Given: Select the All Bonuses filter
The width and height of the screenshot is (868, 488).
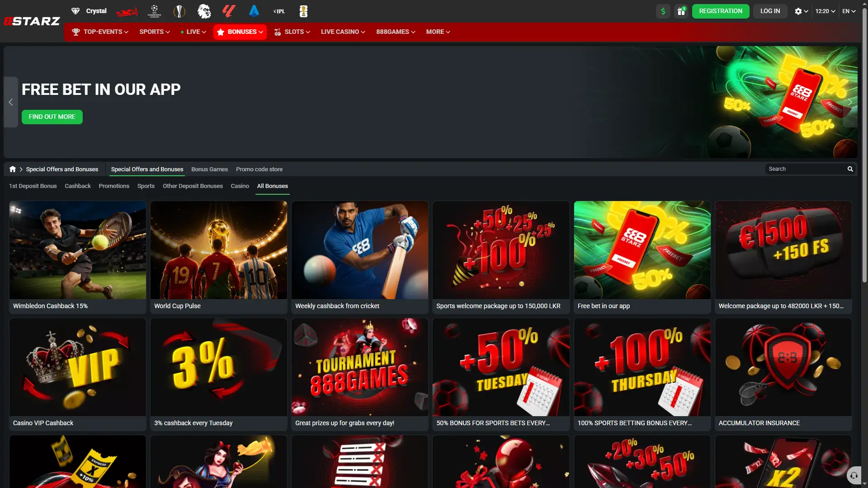Looking at the screenshot, I should [273, 186].
